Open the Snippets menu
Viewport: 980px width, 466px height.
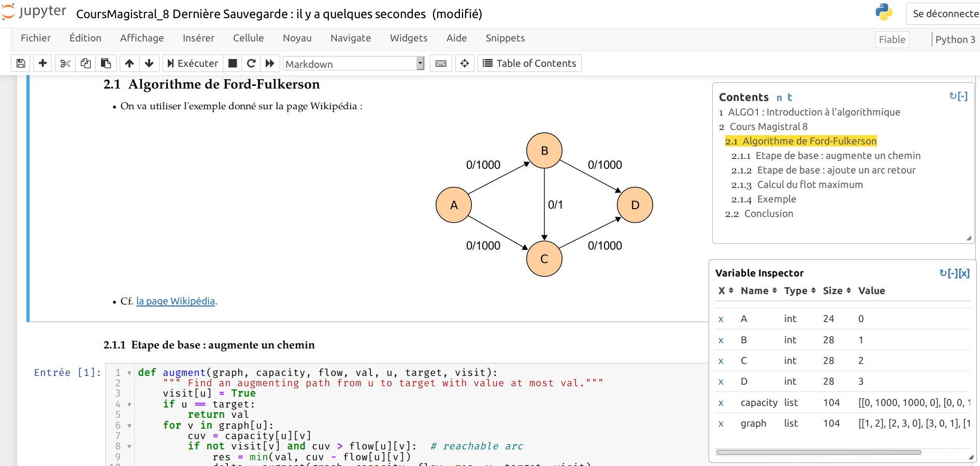505,38
